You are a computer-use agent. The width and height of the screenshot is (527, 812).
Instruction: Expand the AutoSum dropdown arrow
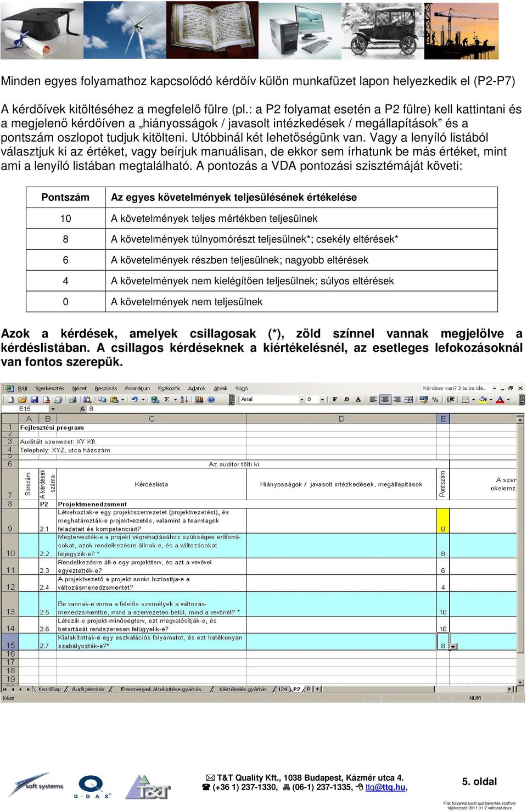[x=175, y=400]
